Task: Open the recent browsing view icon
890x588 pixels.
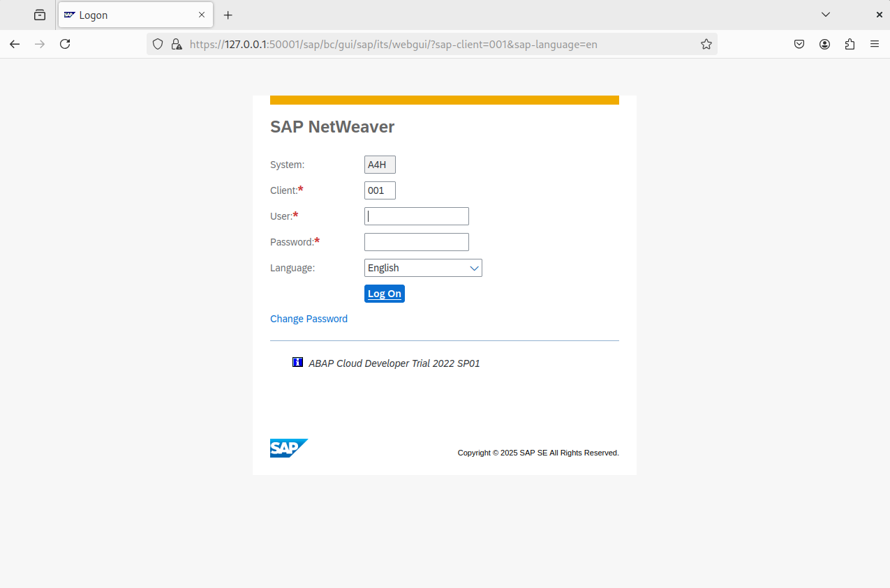Action: pos(40,15)
